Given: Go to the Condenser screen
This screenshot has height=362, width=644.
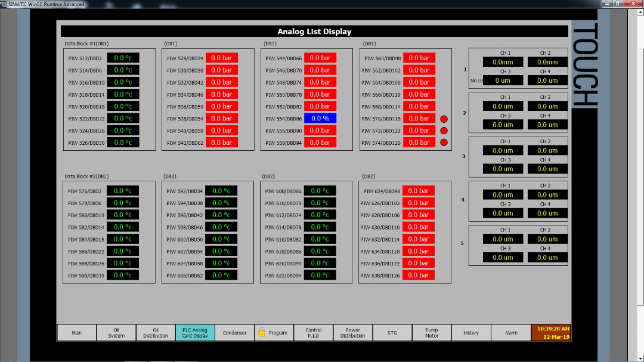Looking at the screenshot, I should click(234, 333).
